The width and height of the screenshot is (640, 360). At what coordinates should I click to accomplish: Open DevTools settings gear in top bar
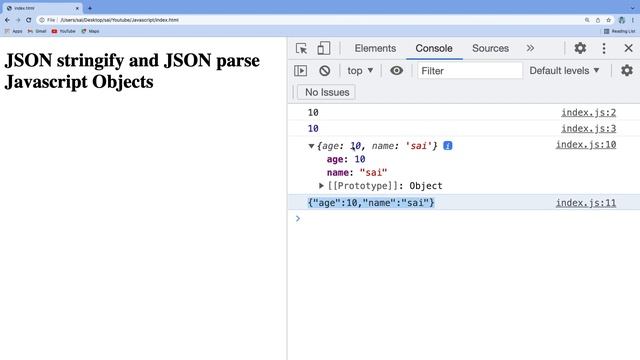(580, 48)
